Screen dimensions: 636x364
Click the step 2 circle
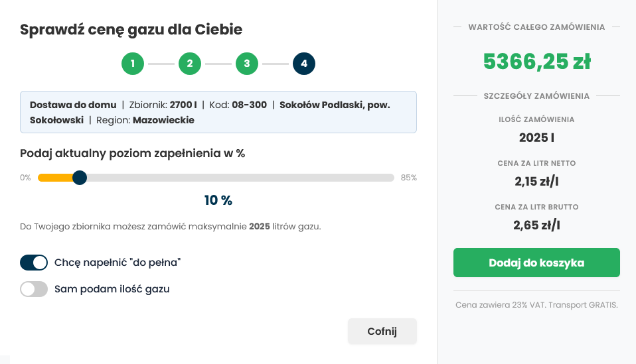tap(190, 64)
